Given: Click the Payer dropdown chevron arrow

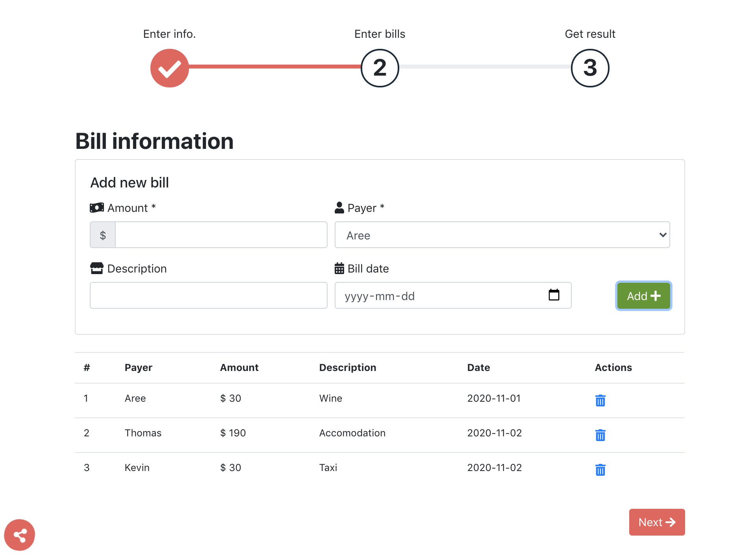Looking at the screenshot, I should (x=663, y=235).
